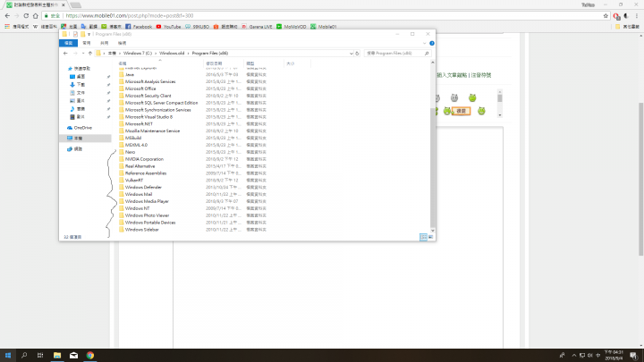Image resolution: width=644 pixels, height=362 pixels.
Task: Sort by the 修改日期 (date modified) column
Action: 224,63
